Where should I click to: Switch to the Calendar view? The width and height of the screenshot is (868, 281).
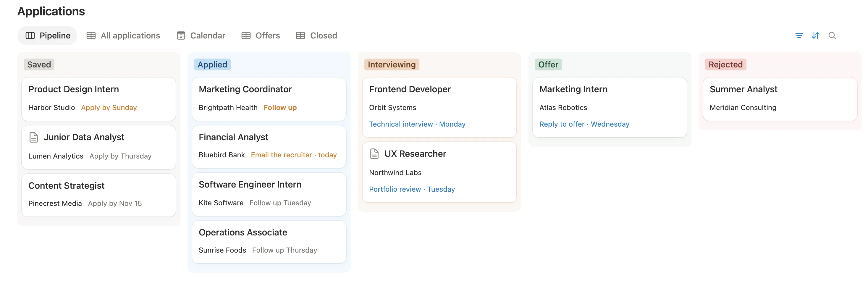tap(201, 35)
